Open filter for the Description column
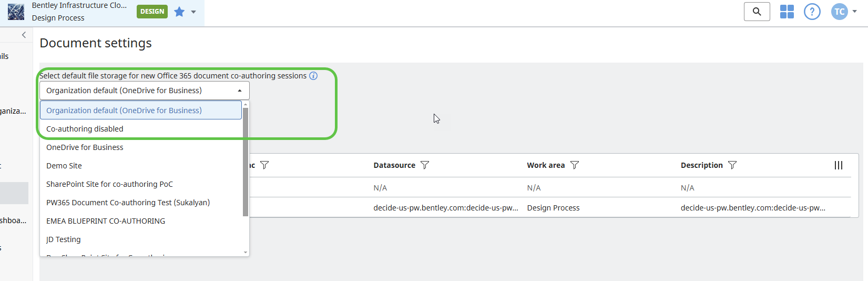The height and width of the screenshot is (281, 868). [732, 165]
